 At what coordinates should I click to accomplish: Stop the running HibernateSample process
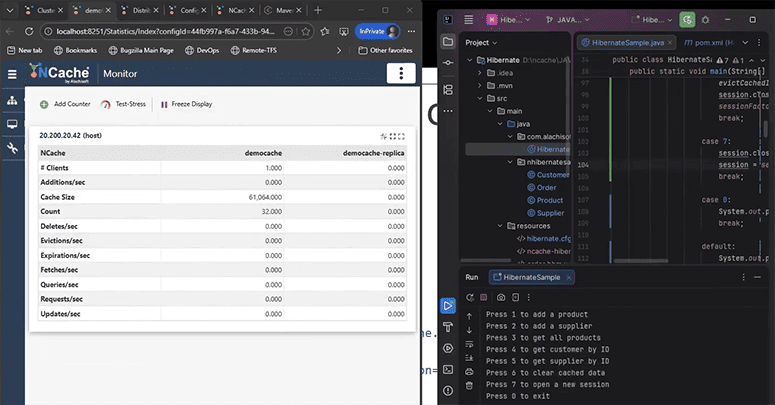pos(485,297)
